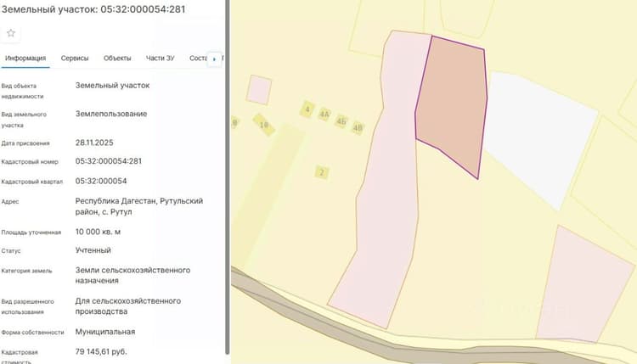637x364 pixels.
Task: Click cadastral quarter 05:32:000054
Action: tap(101, 181)
